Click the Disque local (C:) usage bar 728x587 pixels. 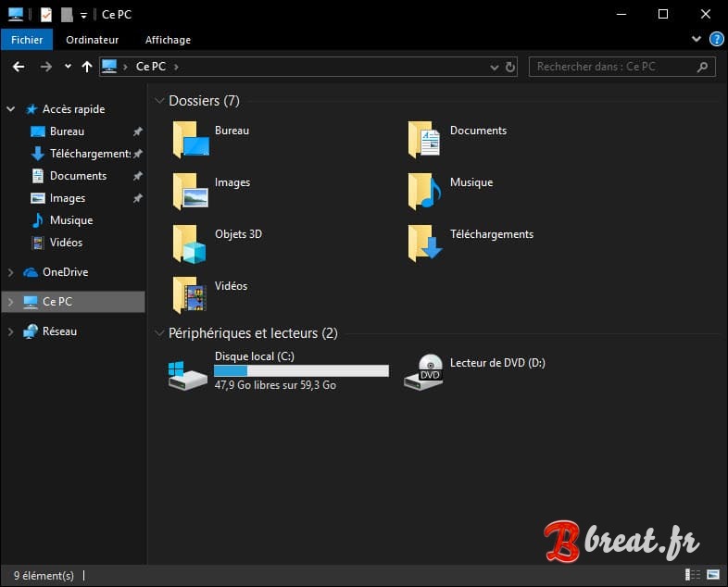coord(301,370)
